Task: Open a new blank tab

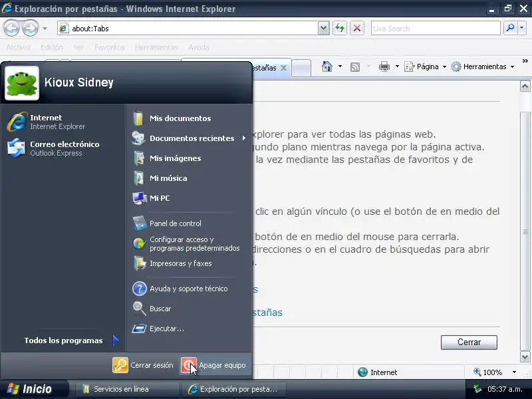Action: coord(301,68)
